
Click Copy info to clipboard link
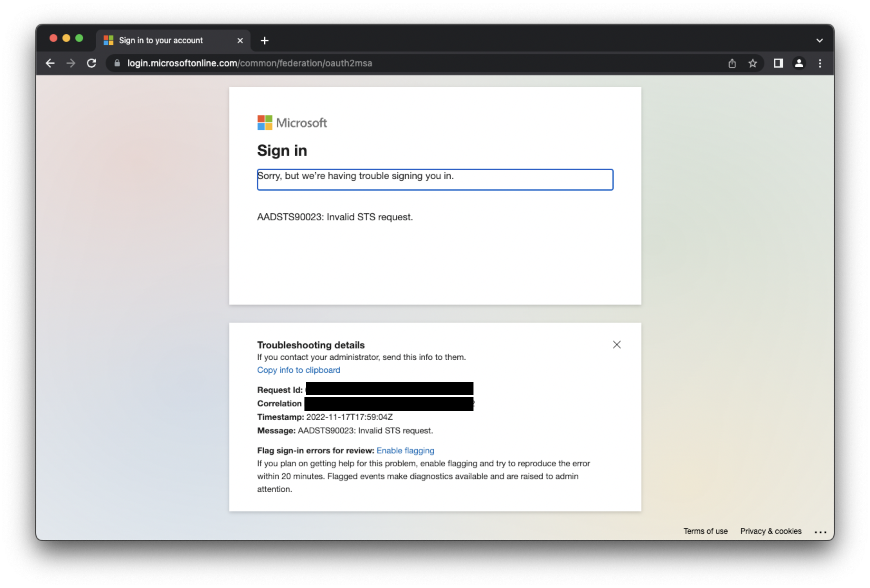tap(298, 369)
